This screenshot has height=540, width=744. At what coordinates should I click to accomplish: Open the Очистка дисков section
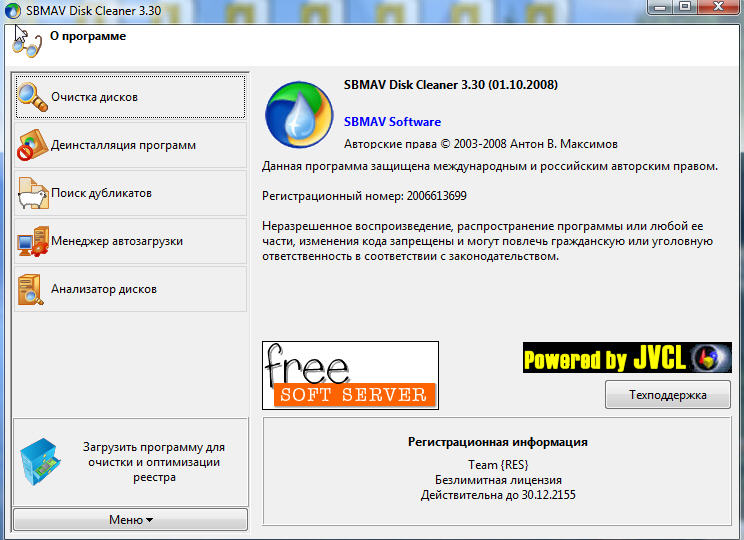pyautogui.click(x=130, y=97)
